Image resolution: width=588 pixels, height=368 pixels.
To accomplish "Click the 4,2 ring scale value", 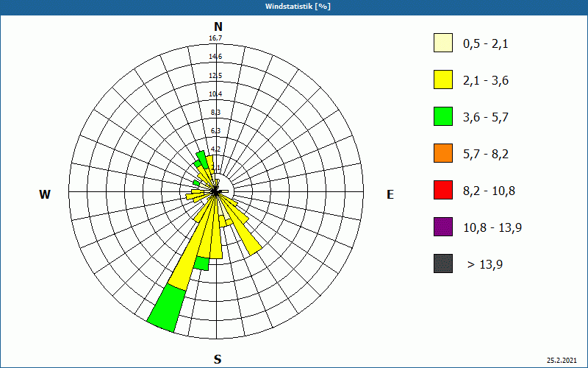I will (215, 149).
